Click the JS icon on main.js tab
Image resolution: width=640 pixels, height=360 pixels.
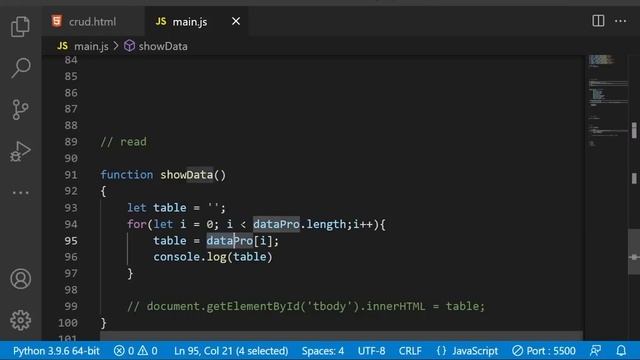(161, 21)
